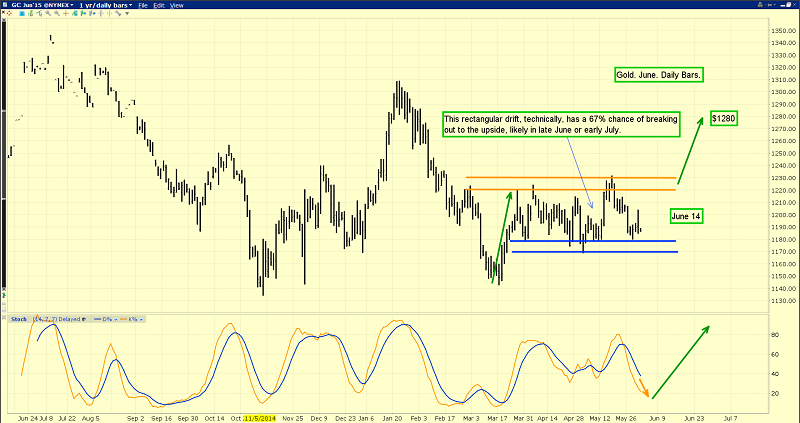The width and height of the screenshot is (800, 423).
Task: Click the blue D% line color swatch
Action: 97,319
